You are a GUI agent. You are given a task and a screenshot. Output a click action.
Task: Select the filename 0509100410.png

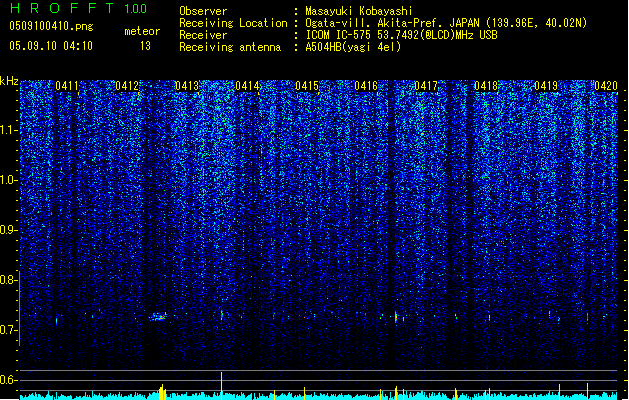[x=51, y=26]
